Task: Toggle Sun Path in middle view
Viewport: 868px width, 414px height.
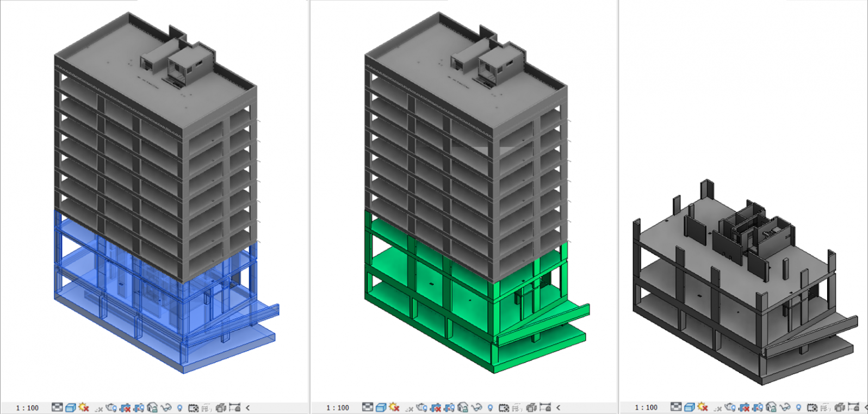Action: coord(394,407)
